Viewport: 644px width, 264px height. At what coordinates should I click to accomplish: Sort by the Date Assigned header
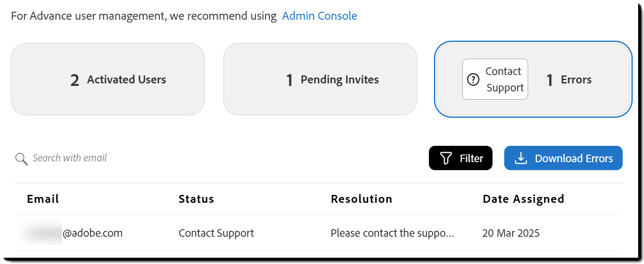pyautogui.click(x=523, y=199)
